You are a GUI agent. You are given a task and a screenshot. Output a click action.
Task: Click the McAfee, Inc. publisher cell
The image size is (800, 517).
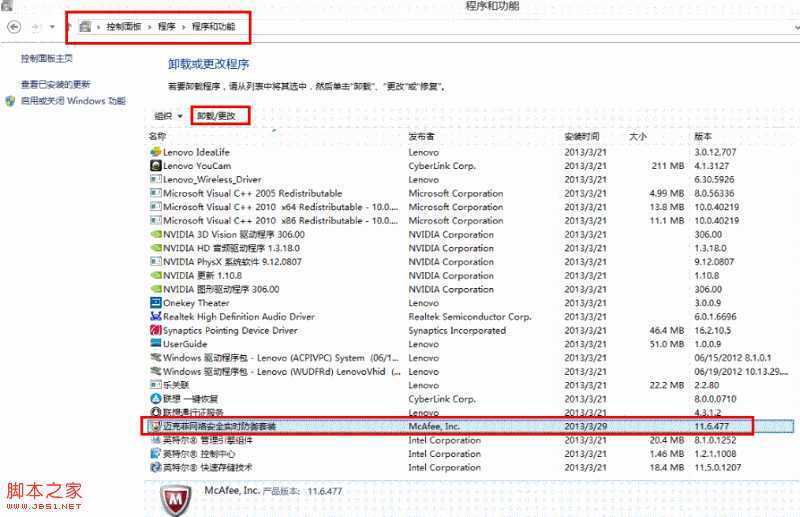tap(434, 426)
